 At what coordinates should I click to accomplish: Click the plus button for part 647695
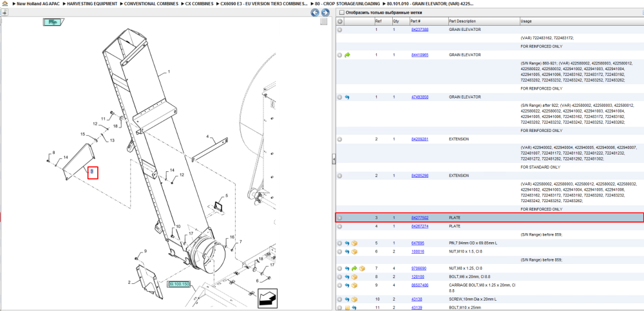pyautogui.click(x=339, y=243)
